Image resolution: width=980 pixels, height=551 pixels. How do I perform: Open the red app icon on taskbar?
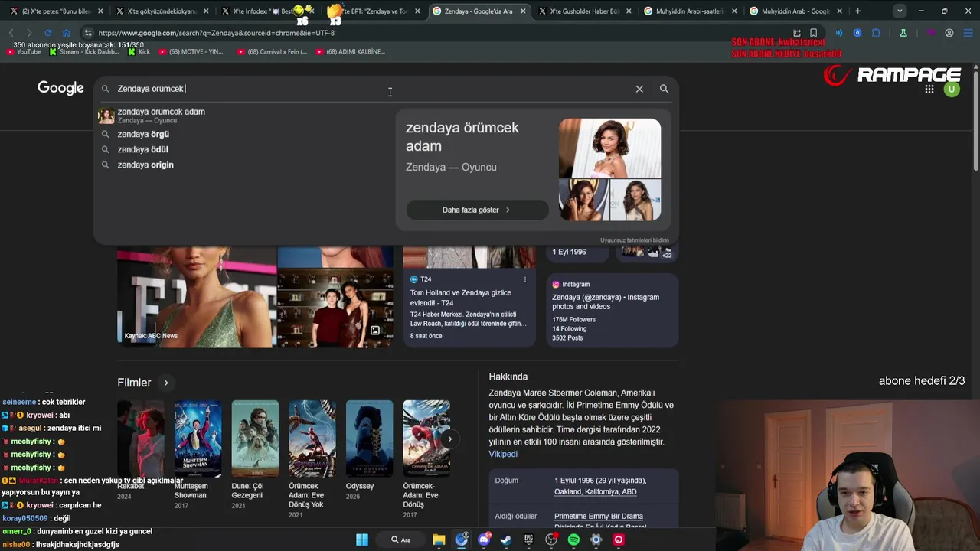pyautogui.click(x=619, y=540)
